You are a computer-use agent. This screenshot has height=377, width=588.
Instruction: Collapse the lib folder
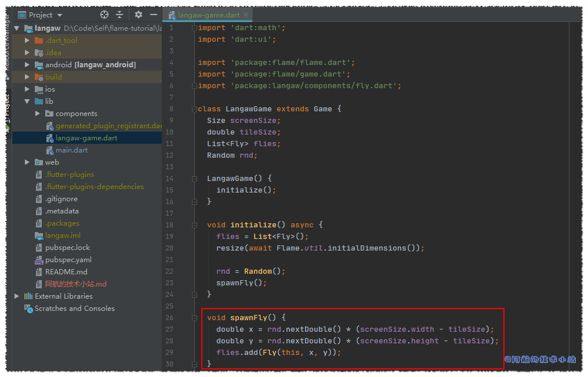[x=27, y=101]
